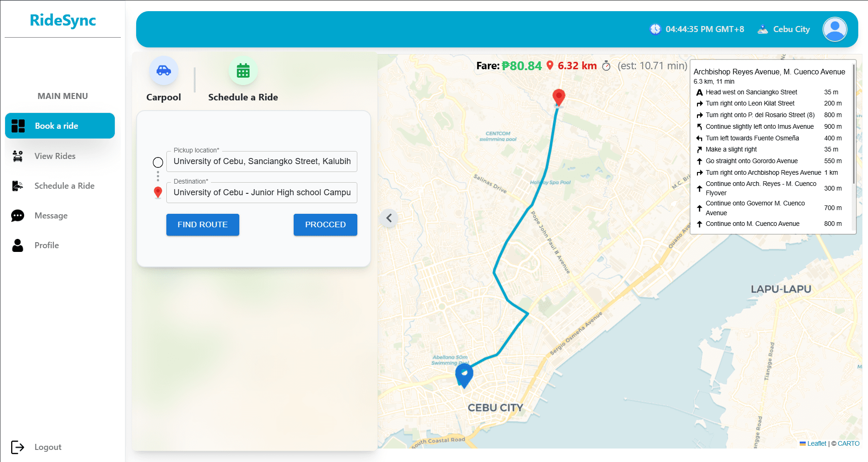868x462 pixels.
Task: Click the FIND ROUTE button
Action: pyautogui.click(x=203, y=224)
